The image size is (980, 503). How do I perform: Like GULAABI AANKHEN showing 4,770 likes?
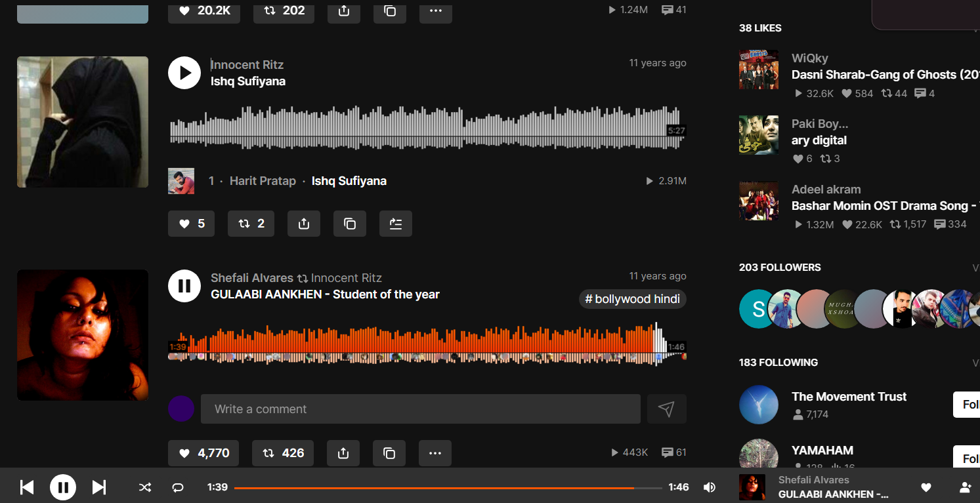pos(203,453)
